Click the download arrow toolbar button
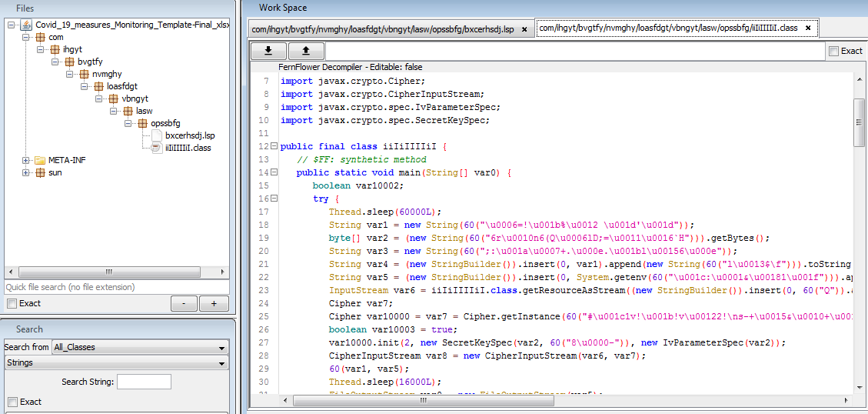The image size is (868, 414). point(268,51)
